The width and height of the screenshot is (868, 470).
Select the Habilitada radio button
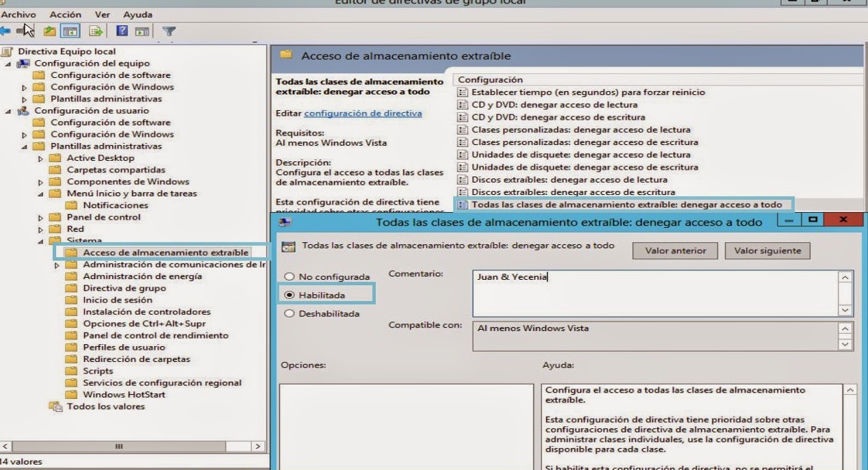290,295
